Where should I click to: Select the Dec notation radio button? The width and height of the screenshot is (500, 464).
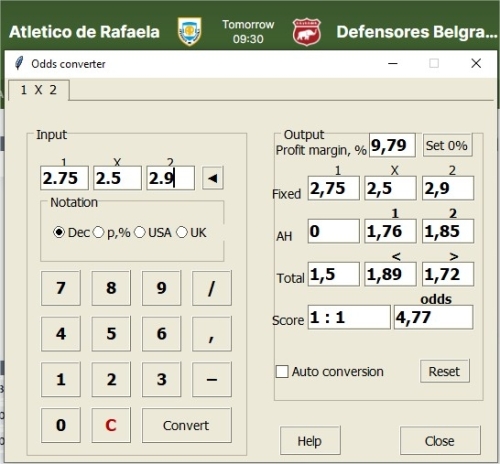coord(59,232)
